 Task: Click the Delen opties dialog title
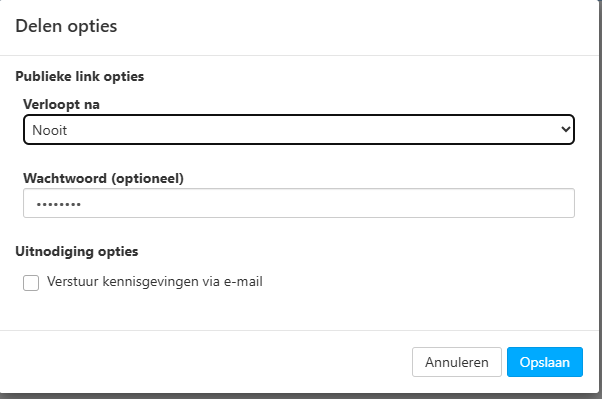point(66,26)
